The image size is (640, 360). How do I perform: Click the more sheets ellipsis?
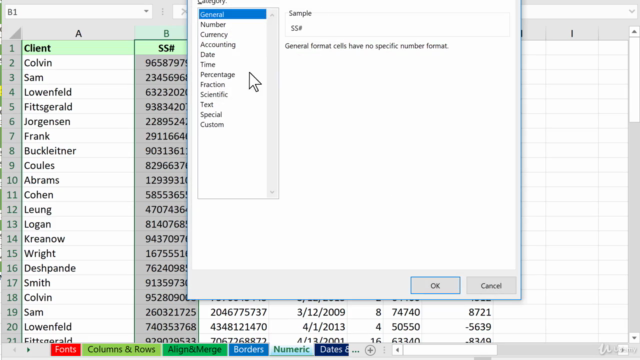point(356,350)
